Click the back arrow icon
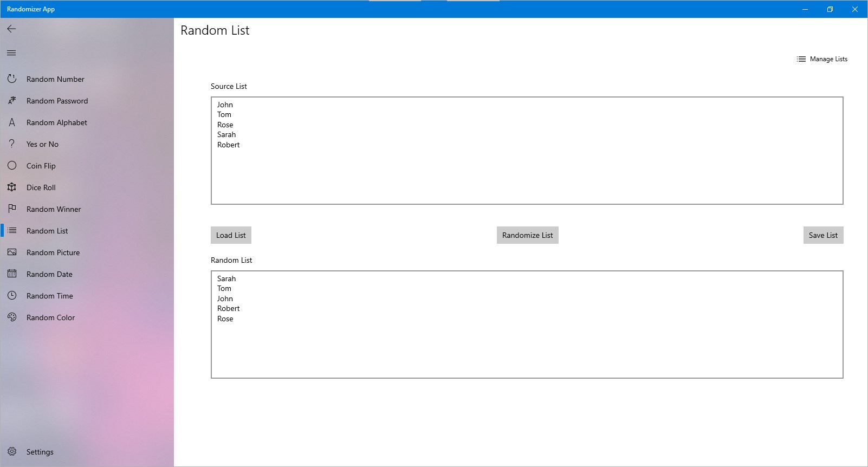Viewport: 868px width, 467px height. (x=11, y=29)
